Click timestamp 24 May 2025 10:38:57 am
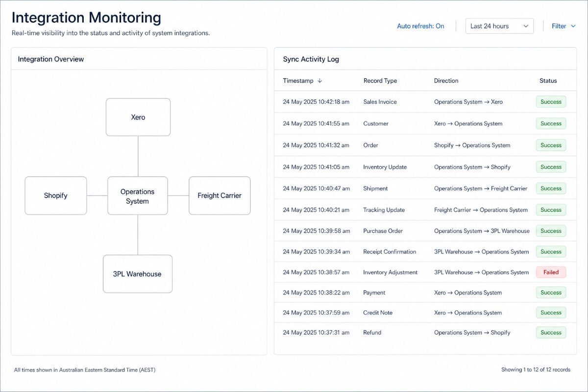Image resolution: width=588 pixels, height=392 pixels. pyautogui.click(x=316, y=272)
